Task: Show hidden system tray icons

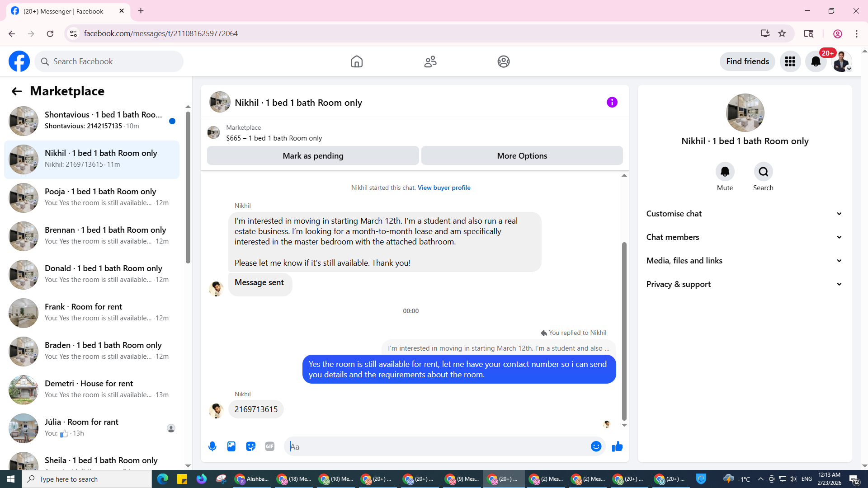Action: 761,479
